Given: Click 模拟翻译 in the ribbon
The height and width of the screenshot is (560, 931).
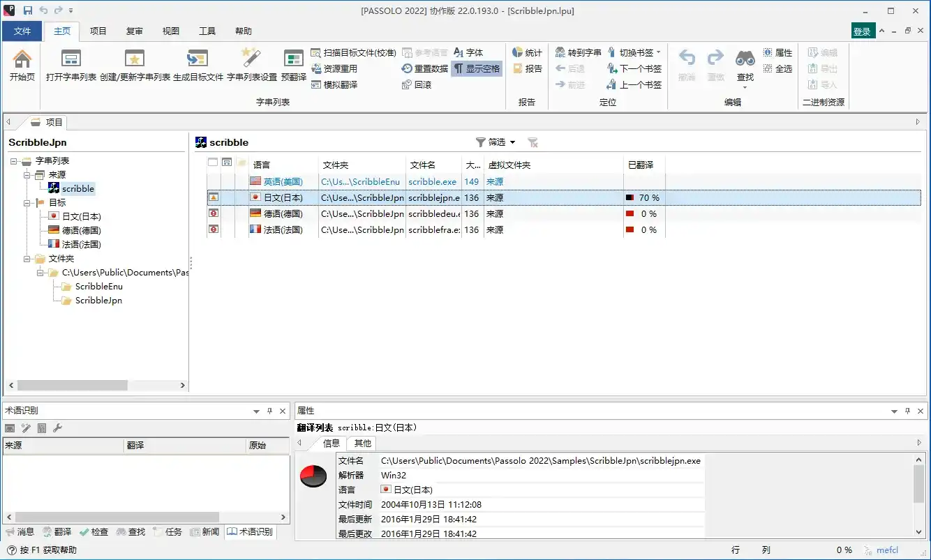Looking at the screenshot, I should click(334, 85).
